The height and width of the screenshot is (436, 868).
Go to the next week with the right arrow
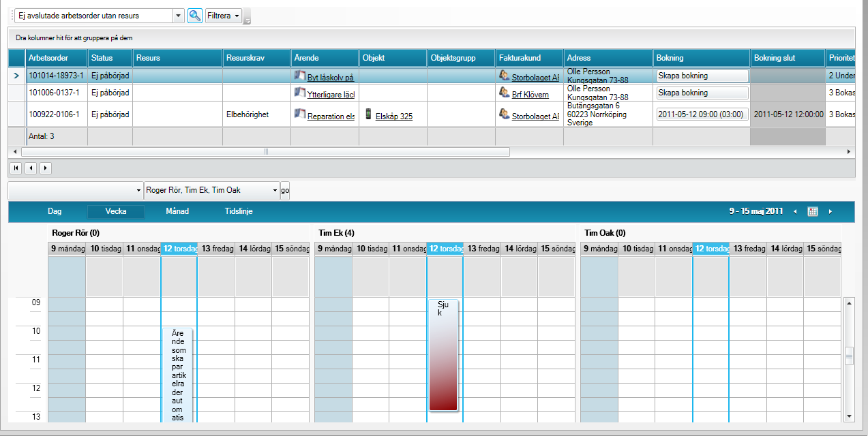click(830, 212)
